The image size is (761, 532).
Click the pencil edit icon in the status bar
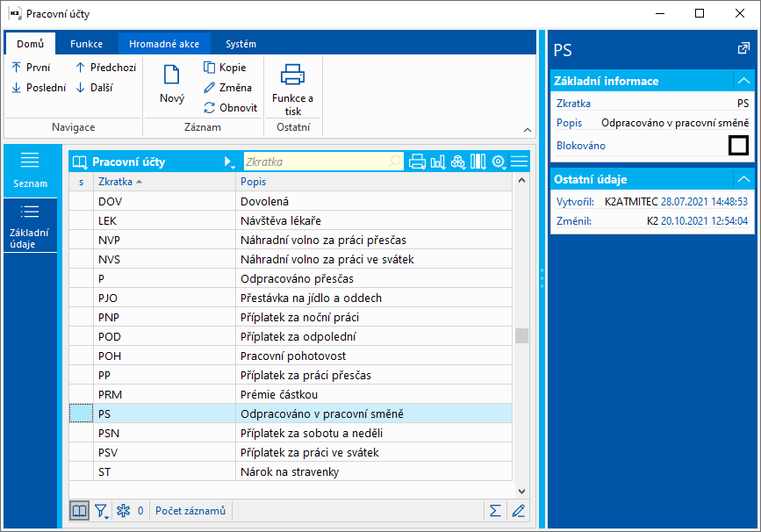tap(519, 511)
